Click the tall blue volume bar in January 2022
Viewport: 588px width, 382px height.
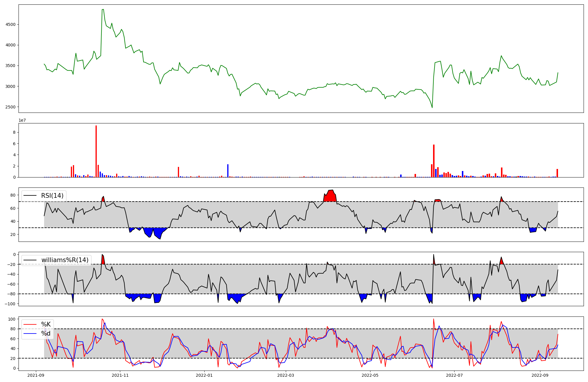pos(228,171)
